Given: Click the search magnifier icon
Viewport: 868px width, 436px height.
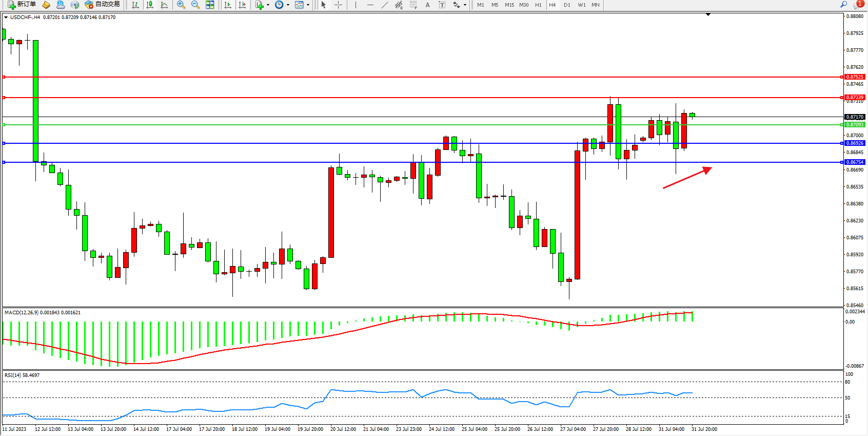Looking at the screenshot, I should (843, 5).
